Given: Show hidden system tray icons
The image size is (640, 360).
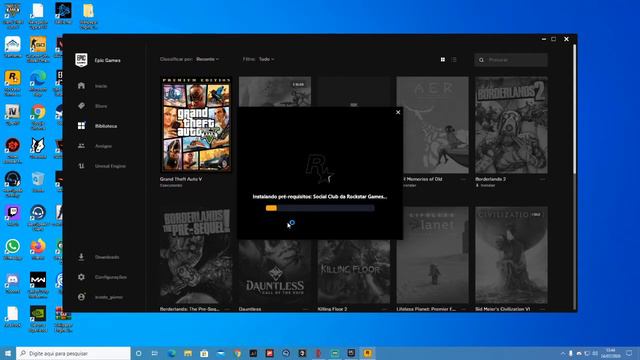Looking at the screenshot, I should click(x=563, y=353).
